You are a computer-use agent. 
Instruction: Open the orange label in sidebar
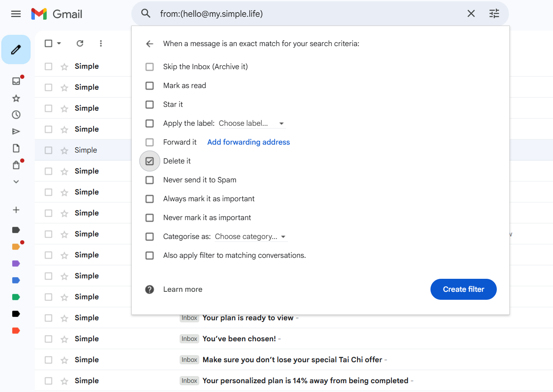click(16, 247)
